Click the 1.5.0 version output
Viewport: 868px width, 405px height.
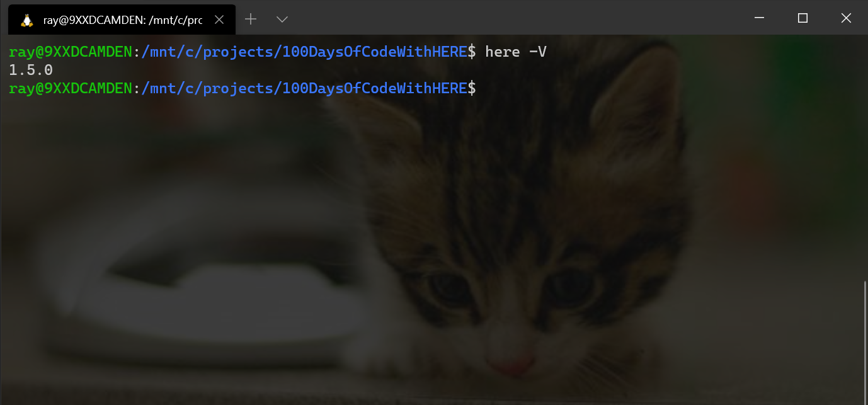(x=31, y=70)
